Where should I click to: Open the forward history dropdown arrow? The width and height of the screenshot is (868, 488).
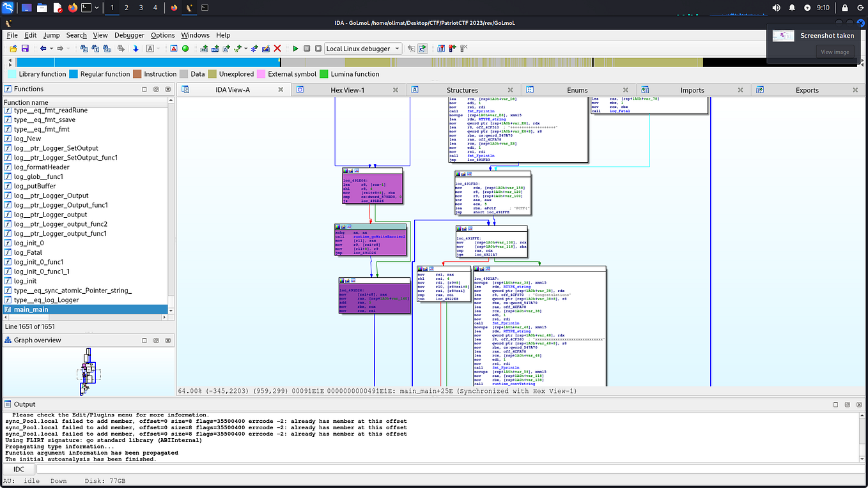(x=68, y=49)
